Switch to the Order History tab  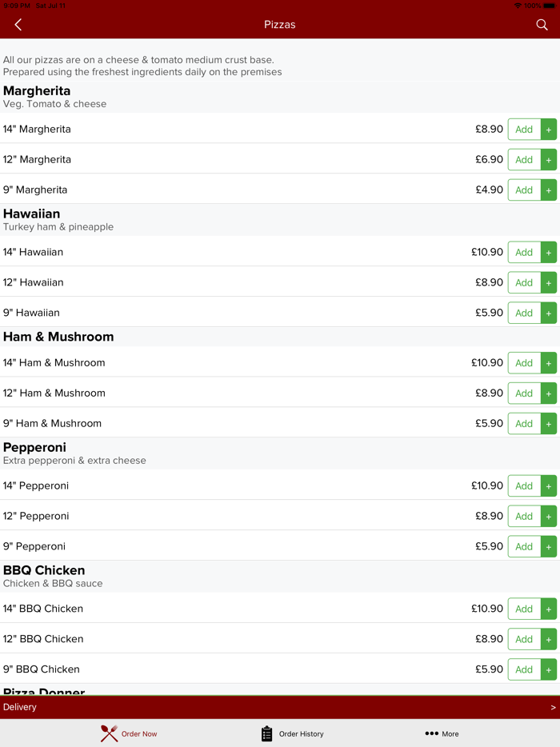click(301, 733)
